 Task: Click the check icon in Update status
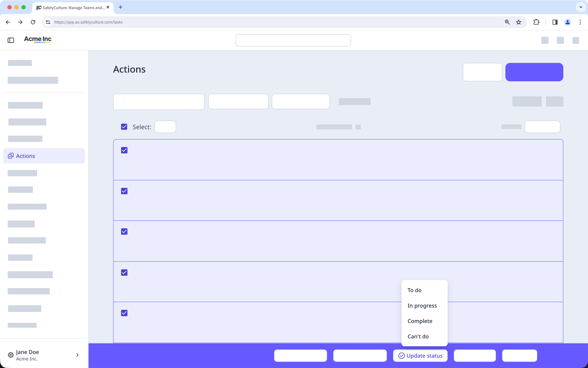coord(401,356)
